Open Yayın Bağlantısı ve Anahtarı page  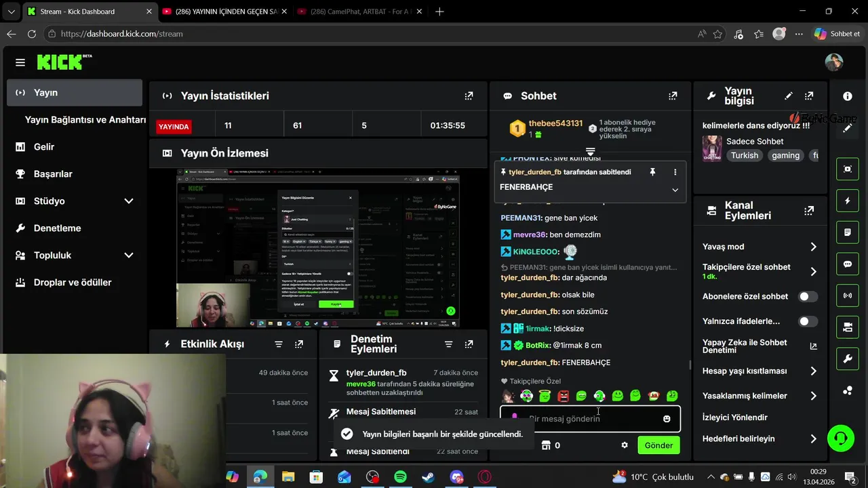click(x=85, y=120)
